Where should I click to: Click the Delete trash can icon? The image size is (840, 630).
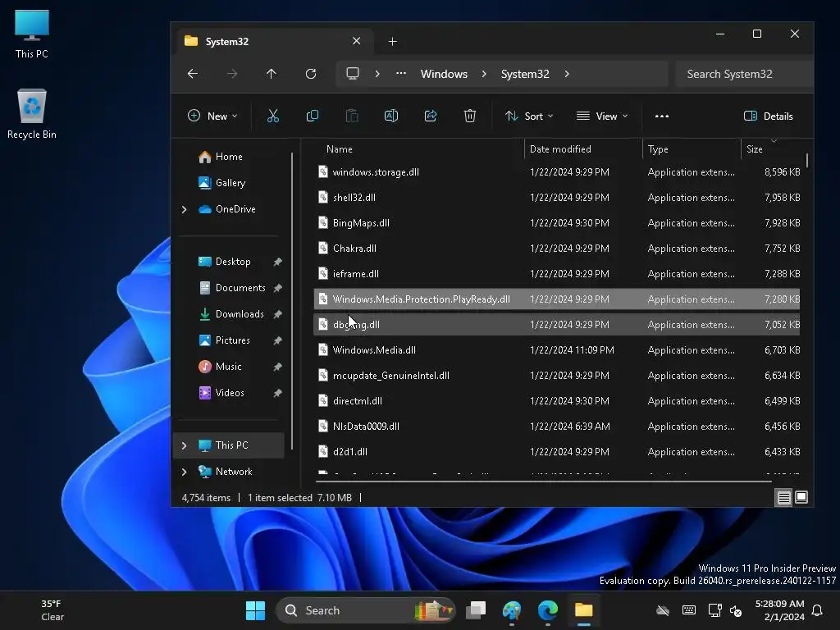[470, 116]
